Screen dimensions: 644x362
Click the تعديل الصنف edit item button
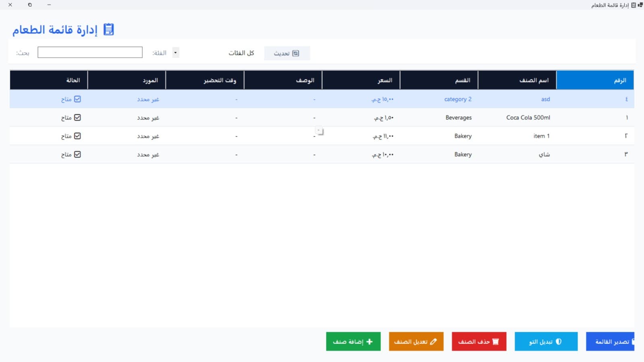(x=416, y=341)
